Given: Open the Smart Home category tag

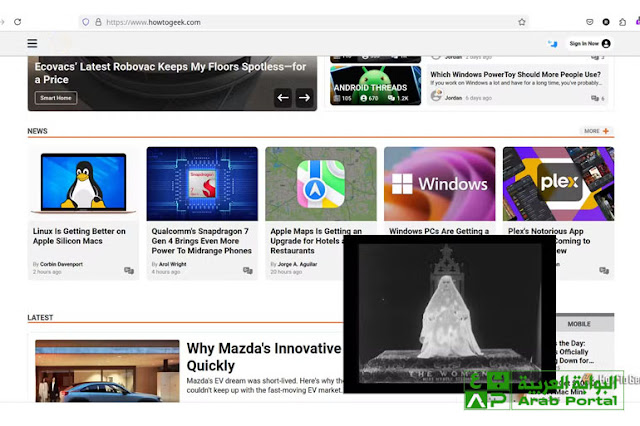Looking at the screenshot, I should pyautogui.click(x=56, y=98).
